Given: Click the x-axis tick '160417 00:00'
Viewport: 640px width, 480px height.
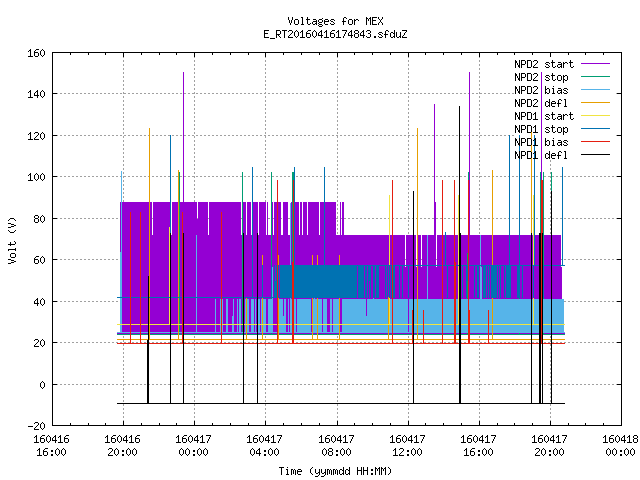Looking at the screenshot, I should 193,446.
